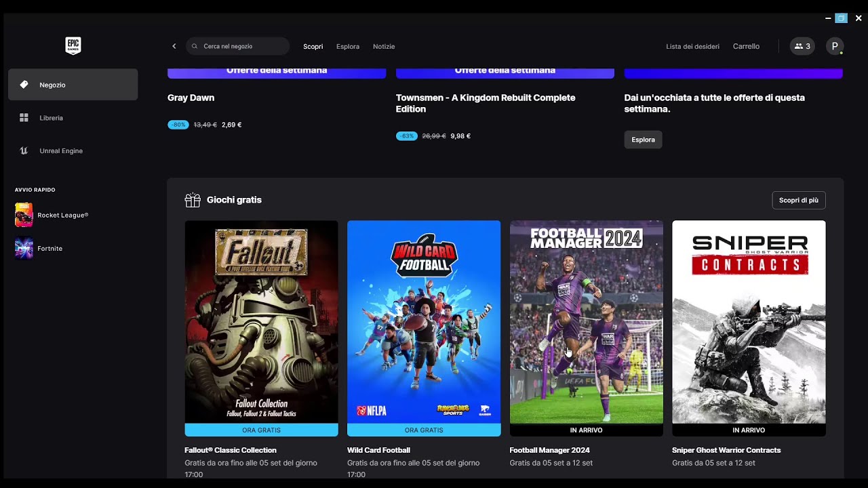Open the Wild Card Football cover
This screenshot has height=488, width=868.
click(x=424, y=322)
